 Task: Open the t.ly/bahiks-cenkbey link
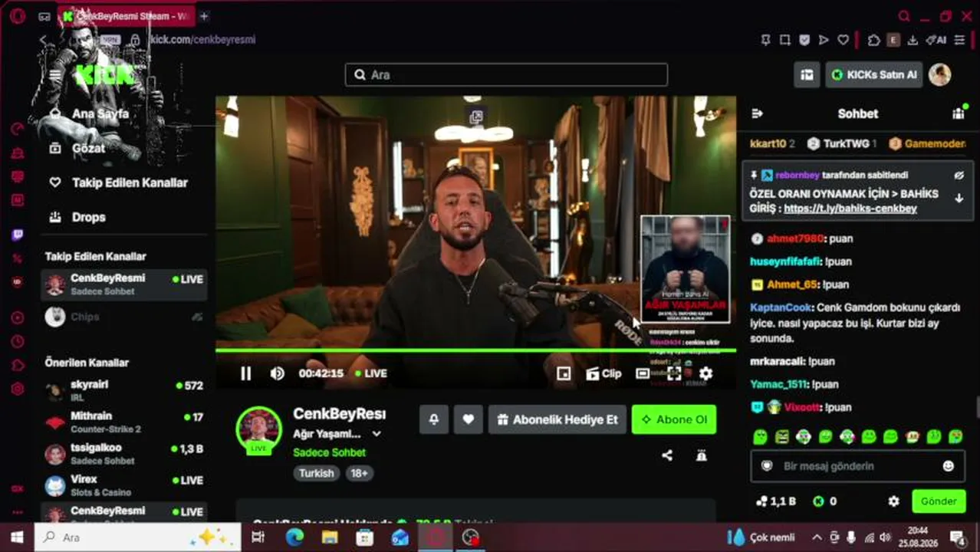pyautogui.click(x=850, y=209)
